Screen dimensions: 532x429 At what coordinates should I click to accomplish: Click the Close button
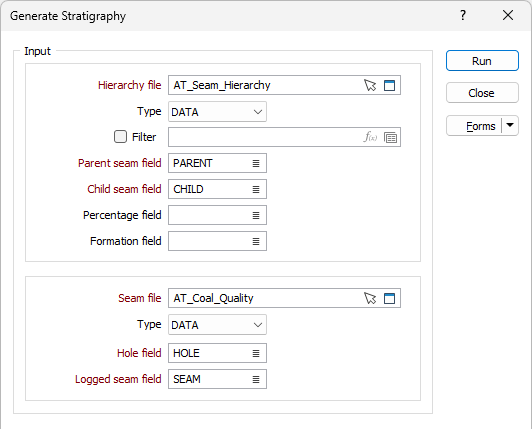coord(482,93)
